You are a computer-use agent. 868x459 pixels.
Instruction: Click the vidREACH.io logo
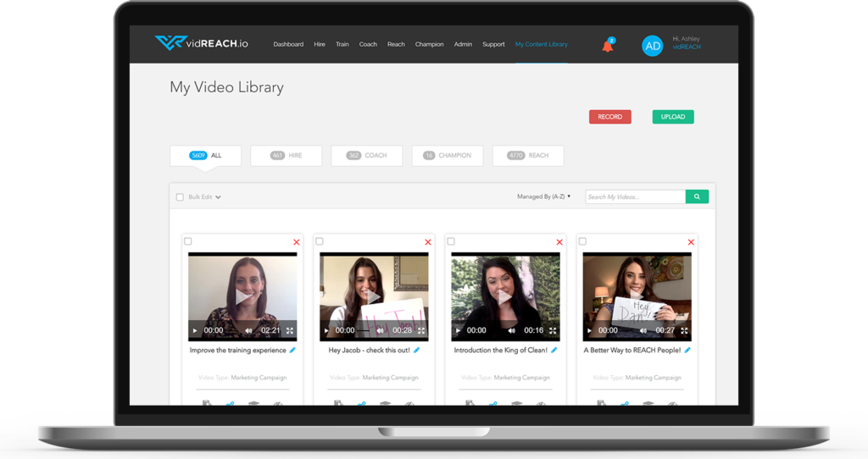pos(200,43)
